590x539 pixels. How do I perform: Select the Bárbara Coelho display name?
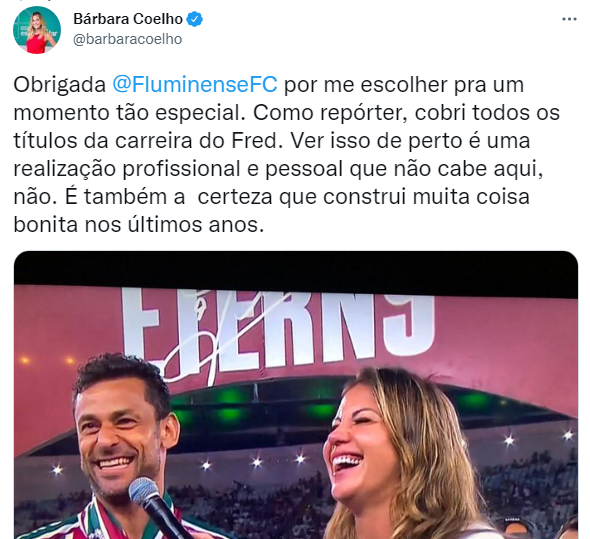(128, 19)
